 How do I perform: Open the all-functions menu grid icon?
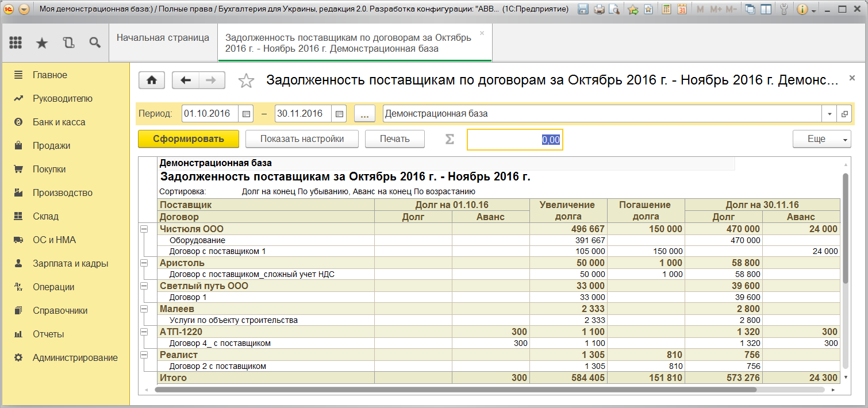pyautogui.click(x=15, y=43)
